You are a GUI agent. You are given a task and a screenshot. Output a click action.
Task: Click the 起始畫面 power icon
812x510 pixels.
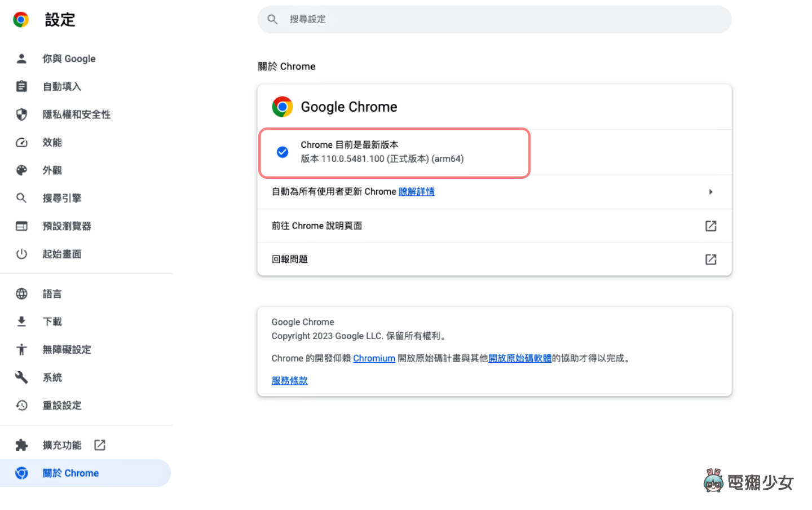(x=21, y=254)
